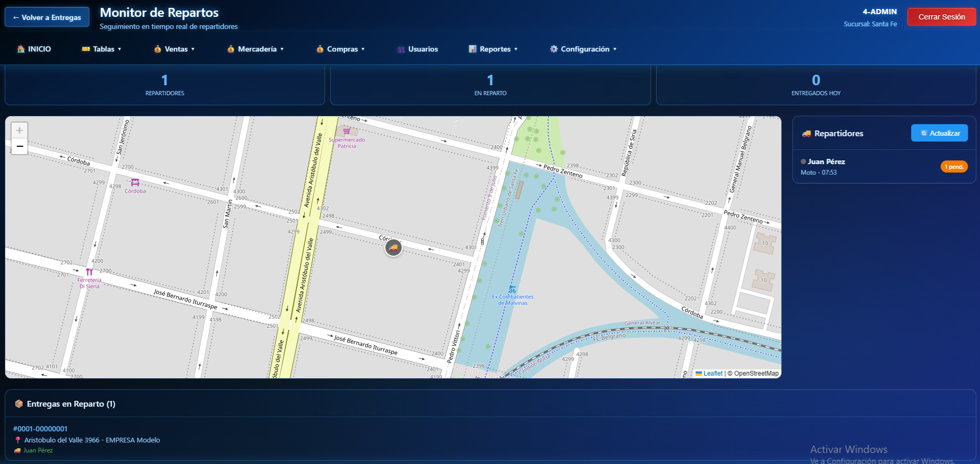Click Volver a Entregas button
This screenshot has width=980, height=464.
pyautogui.click(x=47, y=17)
